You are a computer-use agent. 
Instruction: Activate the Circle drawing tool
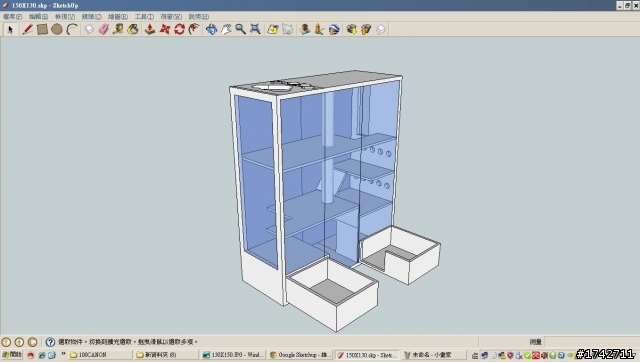tap(57, 29)
